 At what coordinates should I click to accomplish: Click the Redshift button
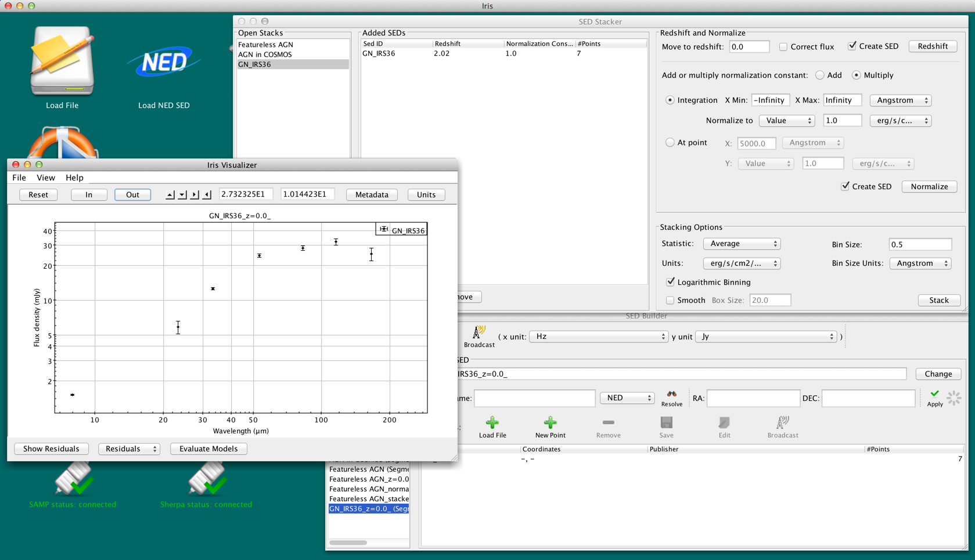pyautogui.click(x=933, y=46)
